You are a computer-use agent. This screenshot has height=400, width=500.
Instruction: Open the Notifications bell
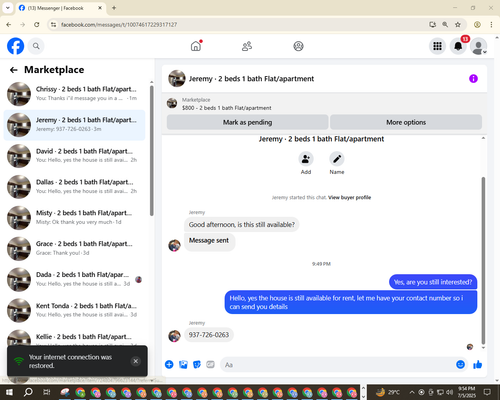(458, 46)
